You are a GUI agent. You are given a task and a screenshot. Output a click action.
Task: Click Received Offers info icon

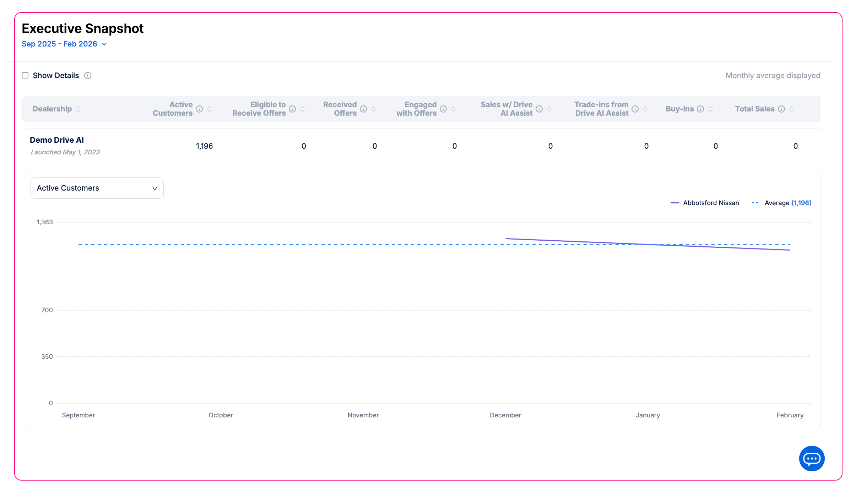(x=363, y=109)
